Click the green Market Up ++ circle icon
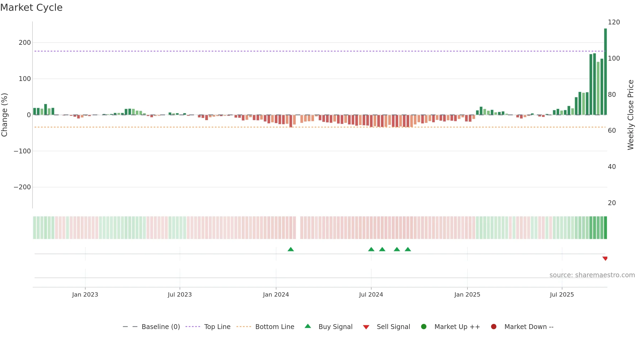644x362 pixels. pyautogui.click(x=424, y=326)
